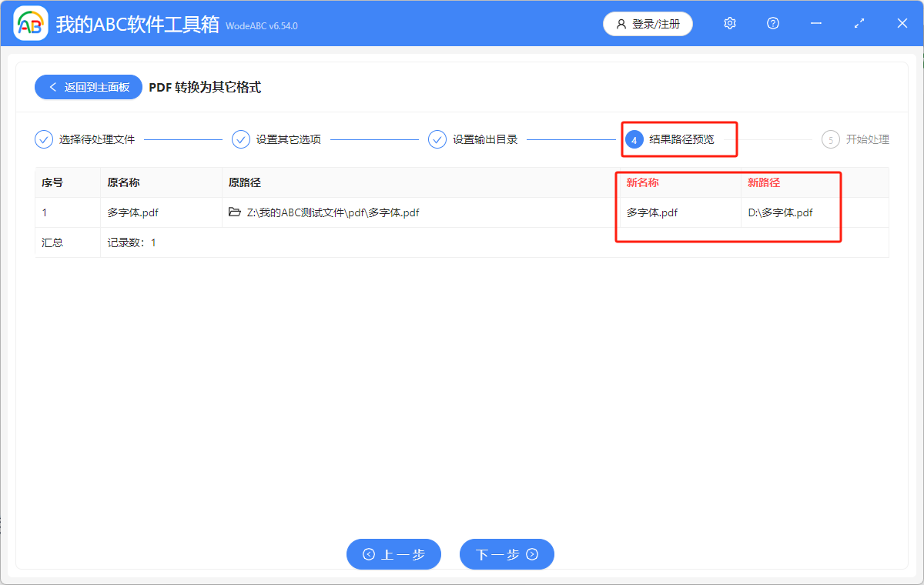Open help using the question mark icon

772,23
